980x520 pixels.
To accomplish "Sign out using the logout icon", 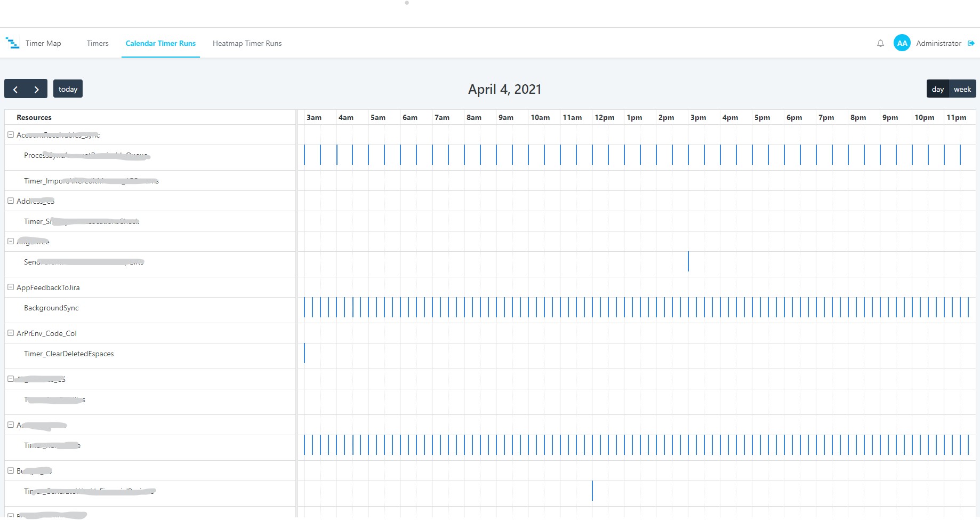I will (970, 43).
